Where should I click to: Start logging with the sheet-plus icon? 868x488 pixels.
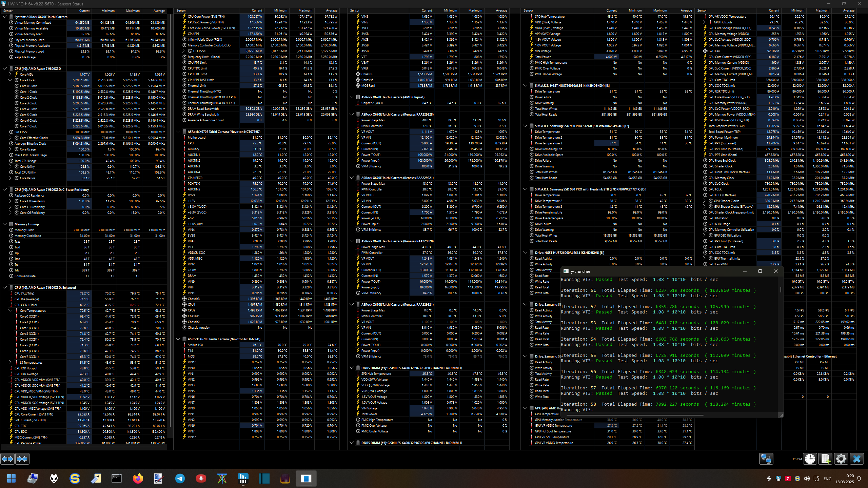[x=825, y=459]
